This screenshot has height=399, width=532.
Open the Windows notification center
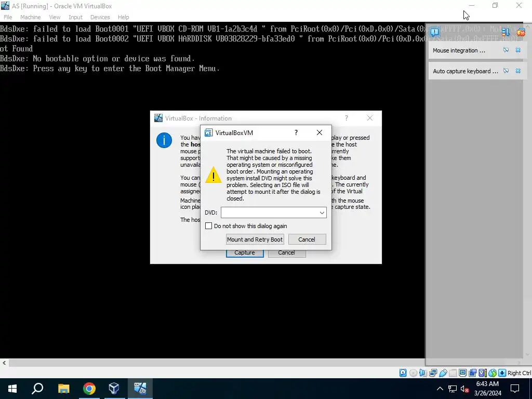click(x=515, y=389)
